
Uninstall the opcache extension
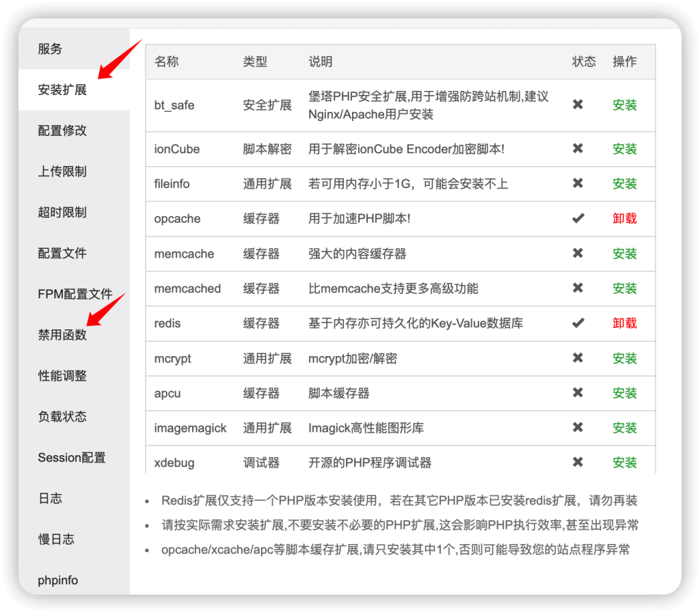[624, 219]
